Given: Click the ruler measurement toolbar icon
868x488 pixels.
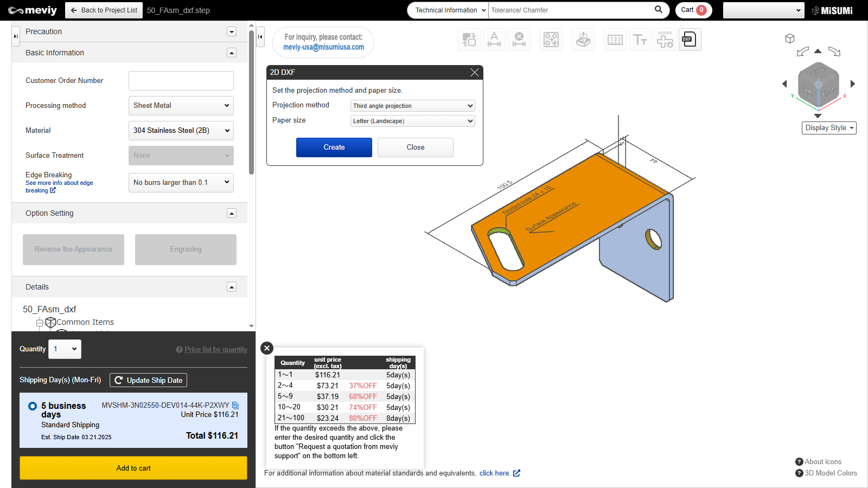Looking at the screenshot, I should tap(615, 40).
